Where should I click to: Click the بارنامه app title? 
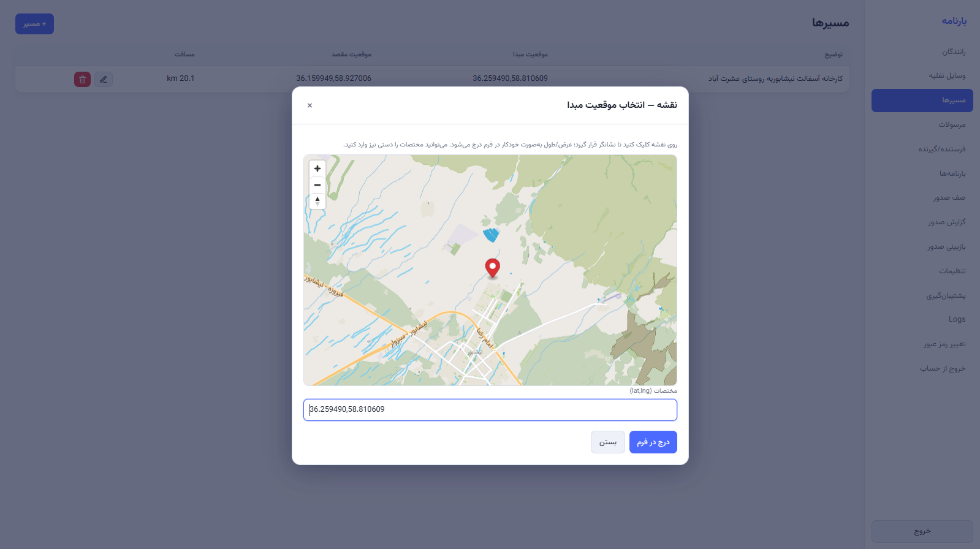(954, 21)
